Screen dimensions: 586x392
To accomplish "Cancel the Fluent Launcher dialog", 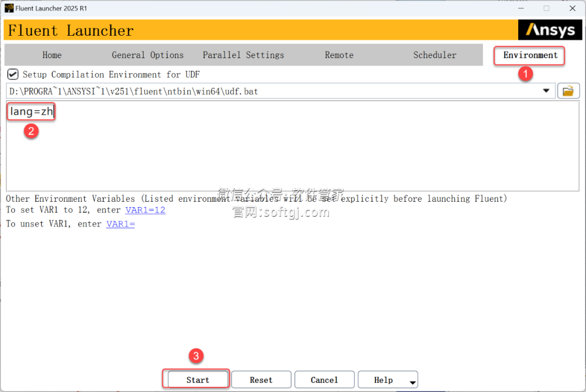I will (324, 380).
